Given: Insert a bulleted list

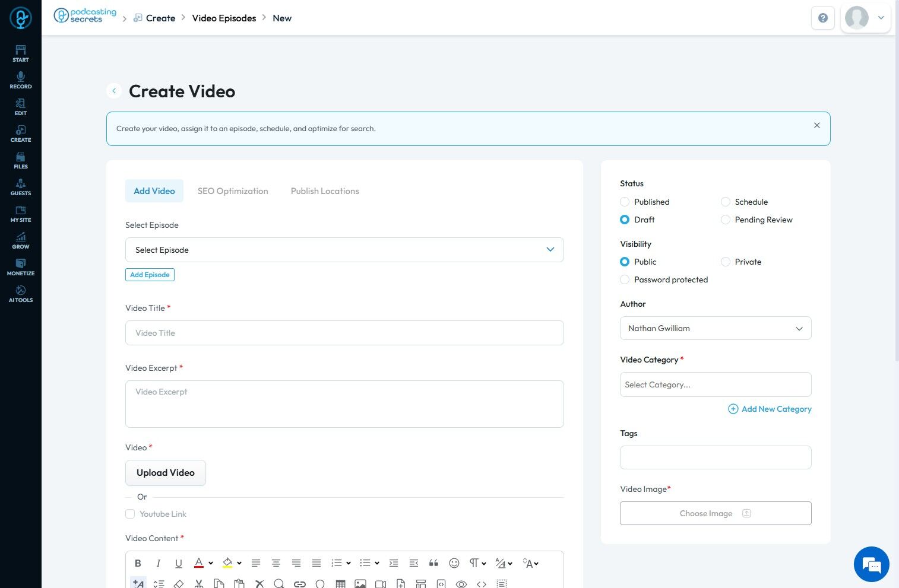Looking at the screenshot, I should (365, 563).
